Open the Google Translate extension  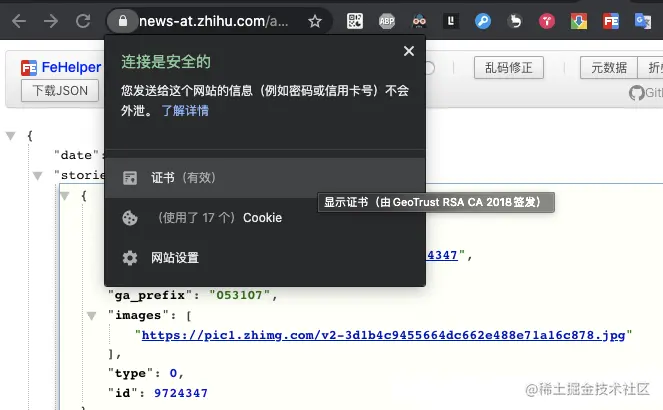(x=643, y=21)
